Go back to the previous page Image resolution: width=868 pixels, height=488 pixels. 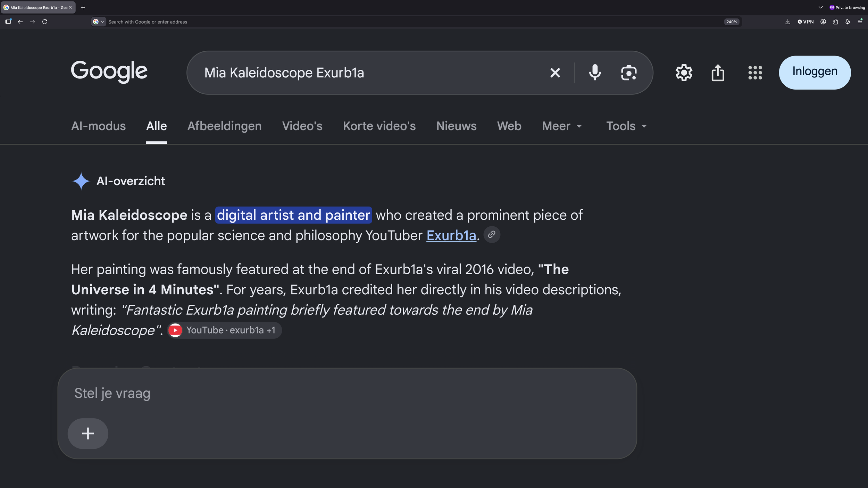(x=20, y=22)
